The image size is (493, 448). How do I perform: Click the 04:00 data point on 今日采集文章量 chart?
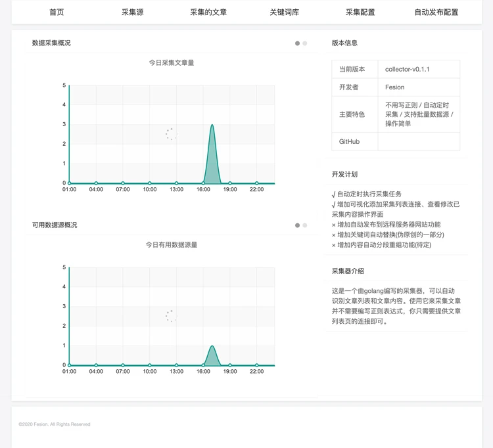pos(96,183)
